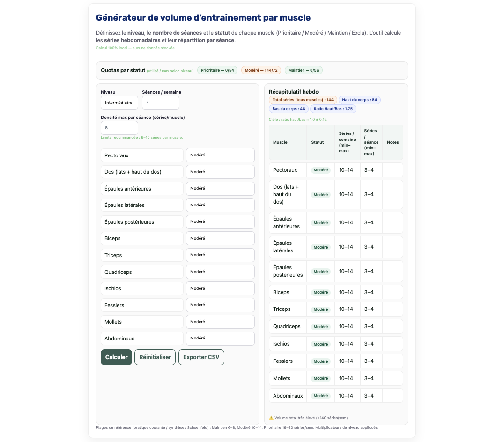Screen dimensions: 504x442
Task: Click the Mollets muscle name field
Action: point(142,322)
